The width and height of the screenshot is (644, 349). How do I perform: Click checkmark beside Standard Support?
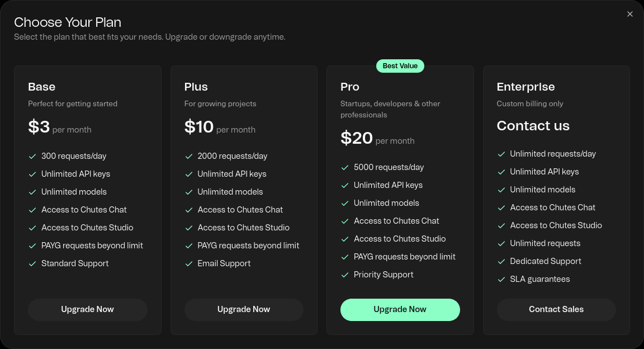tap(32, 263)
